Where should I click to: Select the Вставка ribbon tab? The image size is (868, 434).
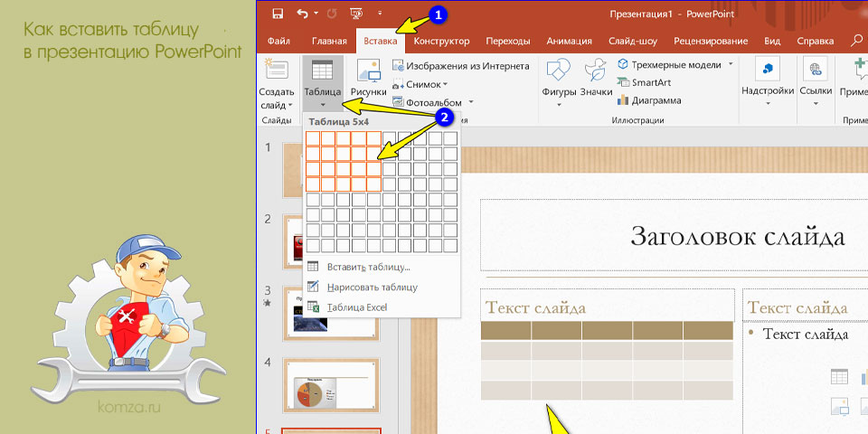[381, 41]
